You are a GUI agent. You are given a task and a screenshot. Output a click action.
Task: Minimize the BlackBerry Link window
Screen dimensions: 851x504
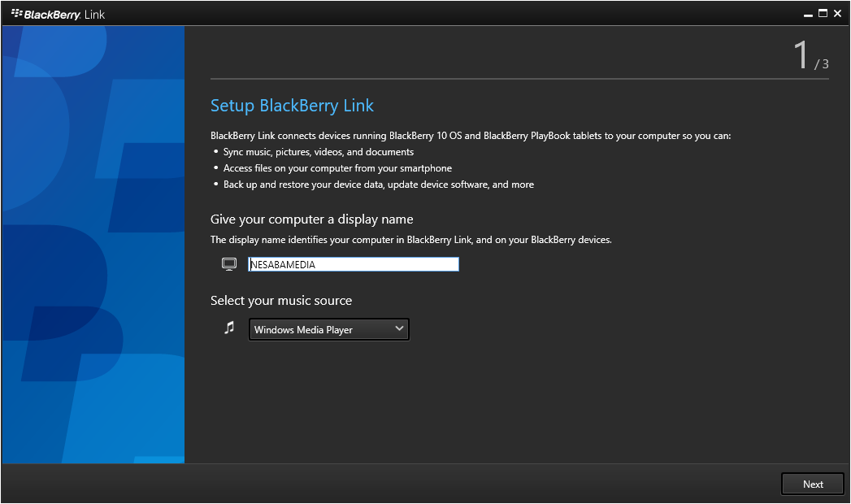(808, 14)
